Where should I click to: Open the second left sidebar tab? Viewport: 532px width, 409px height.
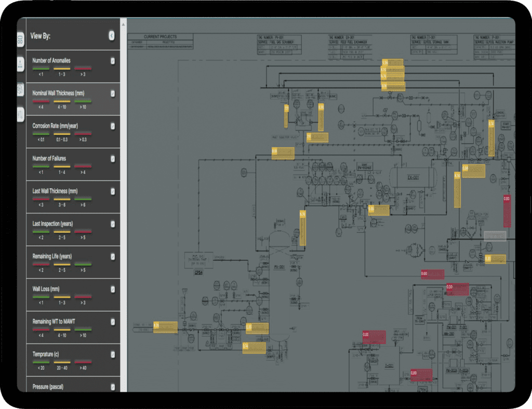tap(21, 64)
